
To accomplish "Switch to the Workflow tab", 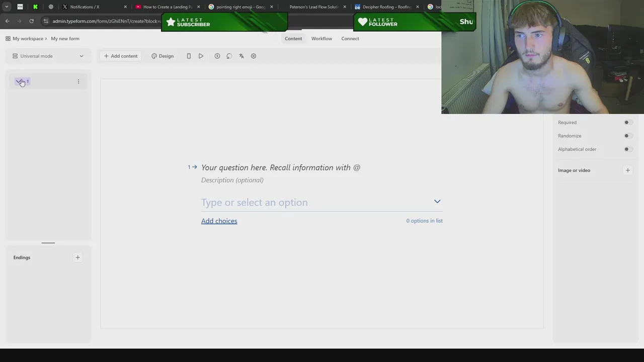I will tap(321, 39).
